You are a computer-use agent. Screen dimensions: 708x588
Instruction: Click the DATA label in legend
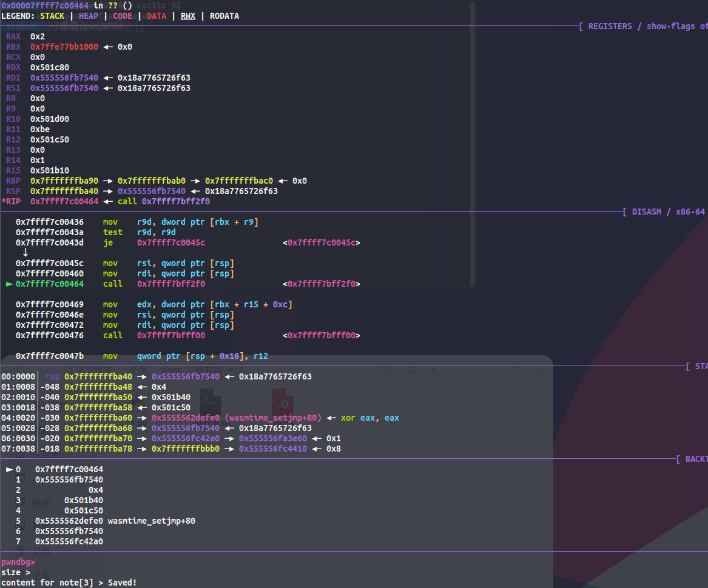click(157, 16)
